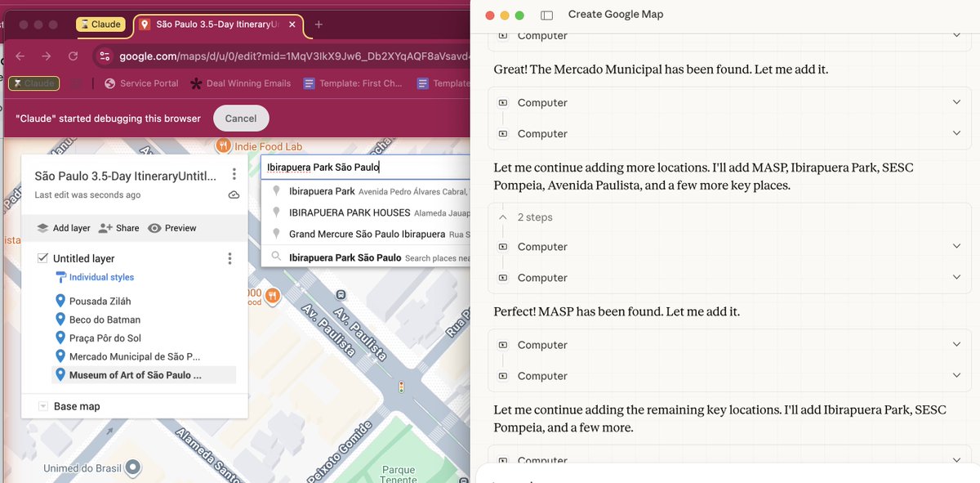
Task: Click the Claude extension chip in the bookmarks bar
Action: pyautogui.click(x=33, y=83)
